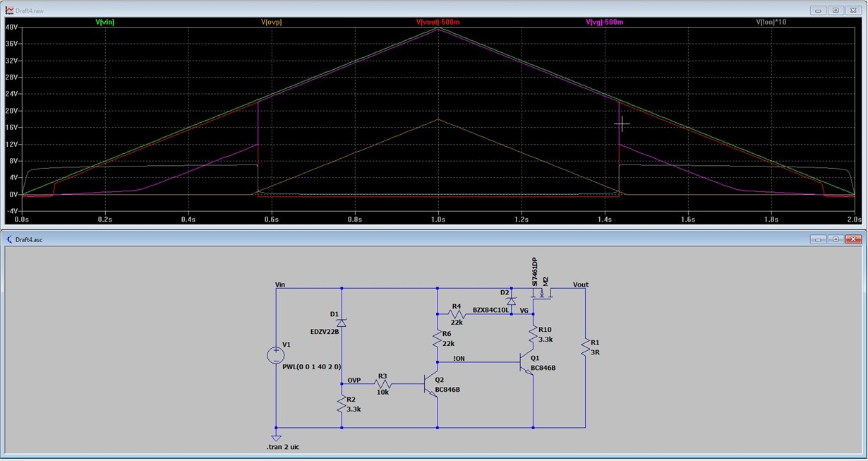Click the VG net label

[524, 310]
